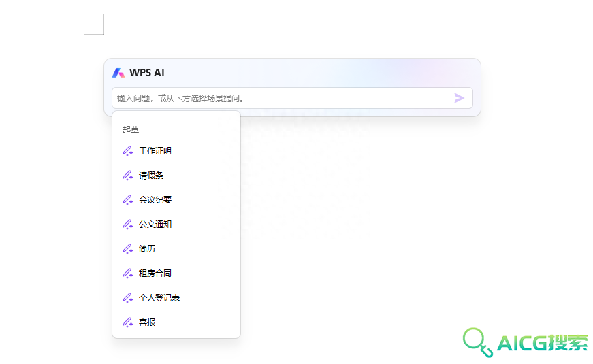This screenshot has height=364, width=593.
Task: Click the pen icon beside 租房合同
Action: click(128, 274)
